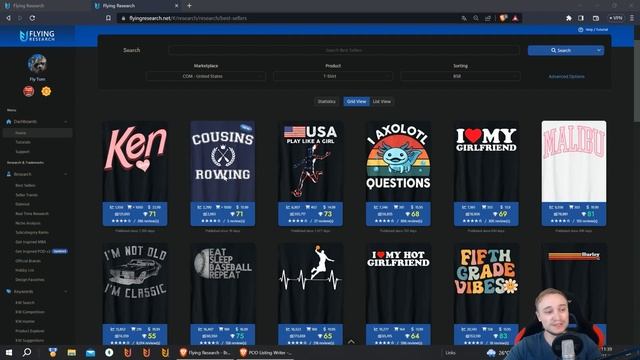640x360 pixels.
Task: Click the blue Search button
Action: click(x=560, y=50)
